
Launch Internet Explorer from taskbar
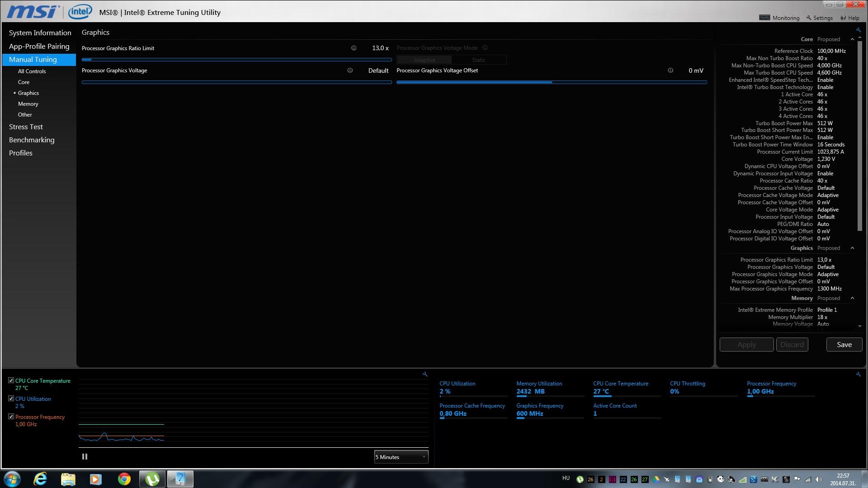[x=41, y=479]
